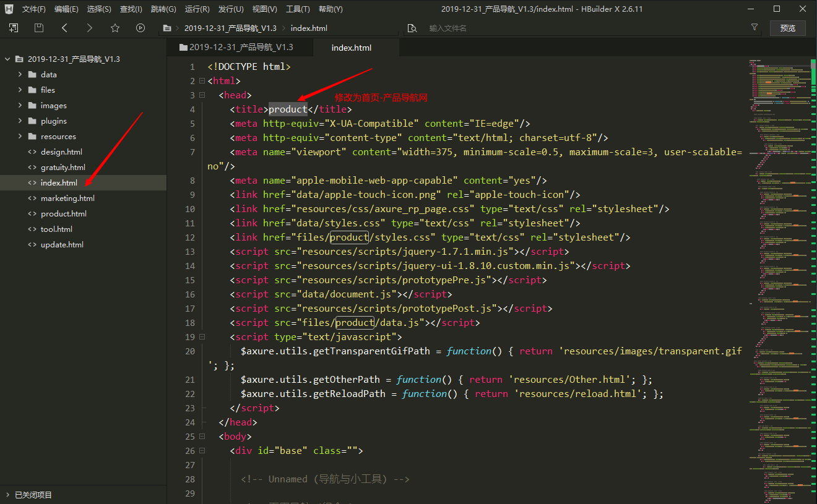Open design.html in the project tree
The width and height of the screenshot is (817, 504).
click(x=61, y=152)
